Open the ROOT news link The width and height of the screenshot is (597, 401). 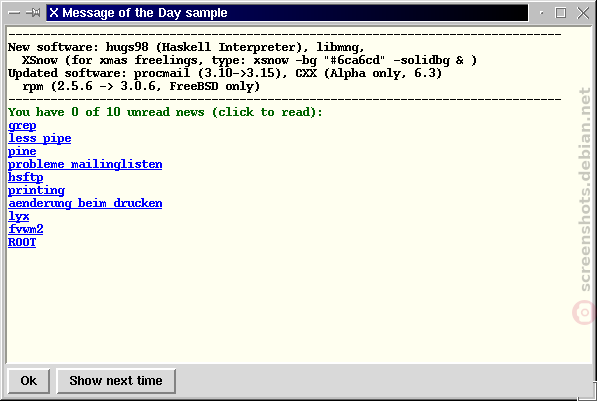point(22,242)
